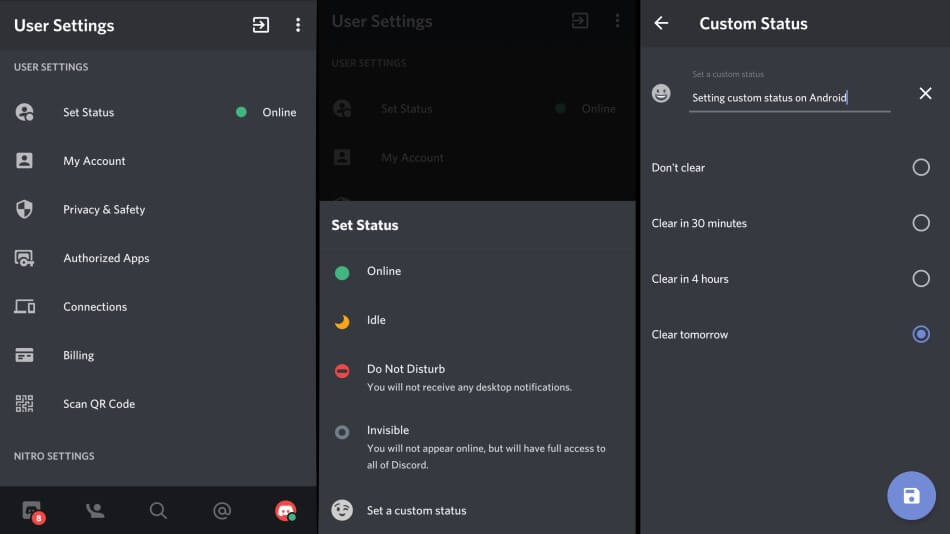Click the Clear in 30 minutes label
Screen dimensions: 950x534
click(699, 223)
